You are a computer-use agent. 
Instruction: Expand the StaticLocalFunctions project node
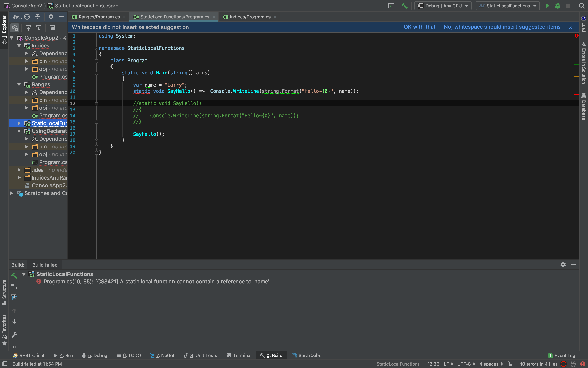19,123
